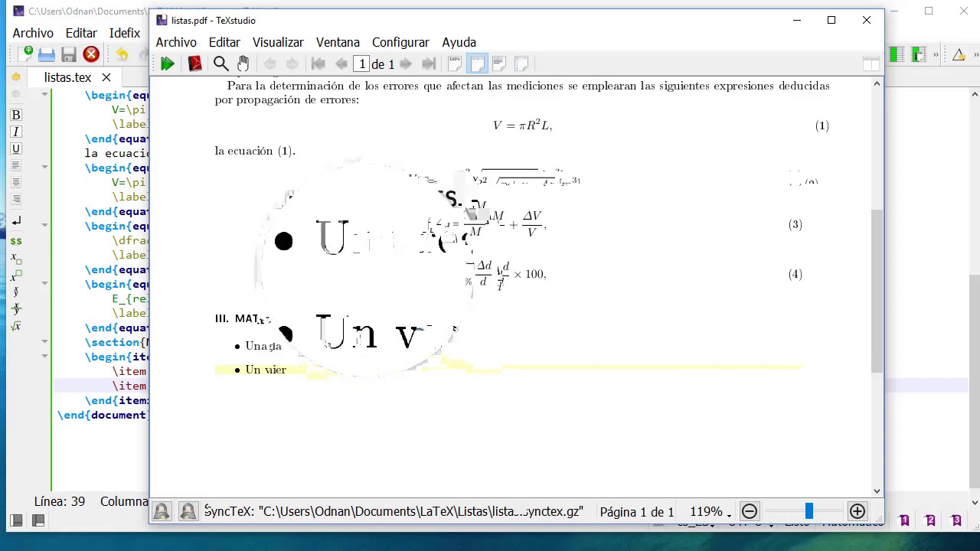The height and width of the screenshot is (551, 980).
Task: Insert superscript from side toolbar
Action: tap(15, 275)
